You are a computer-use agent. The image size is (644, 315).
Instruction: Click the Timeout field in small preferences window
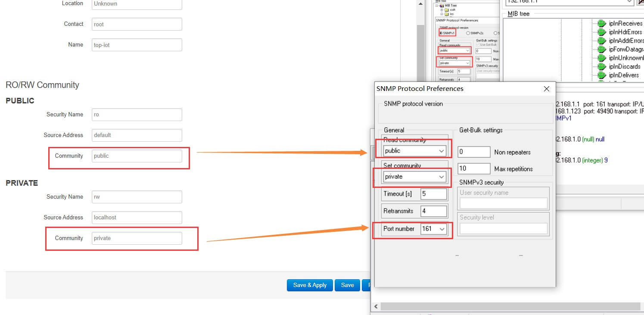(x=464, y=71)
